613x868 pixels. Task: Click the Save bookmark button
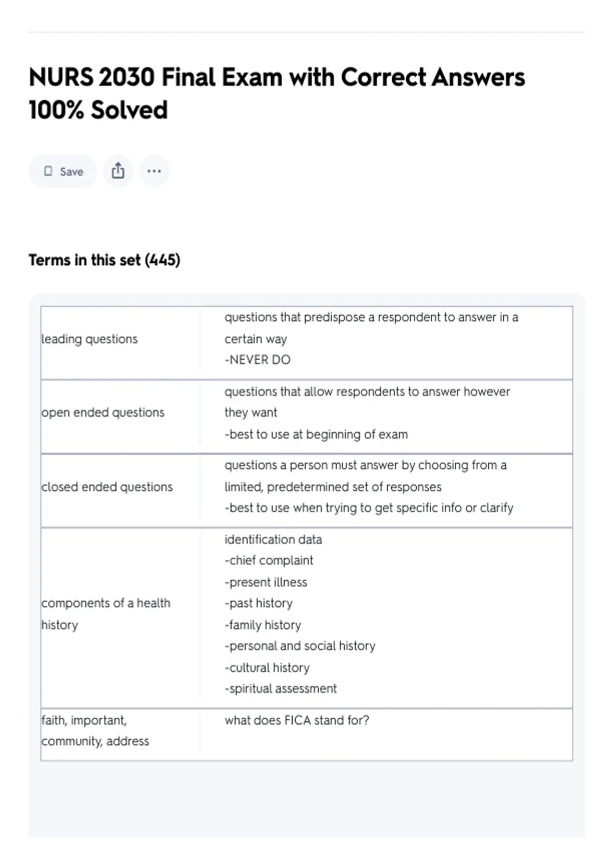point(63,172)
